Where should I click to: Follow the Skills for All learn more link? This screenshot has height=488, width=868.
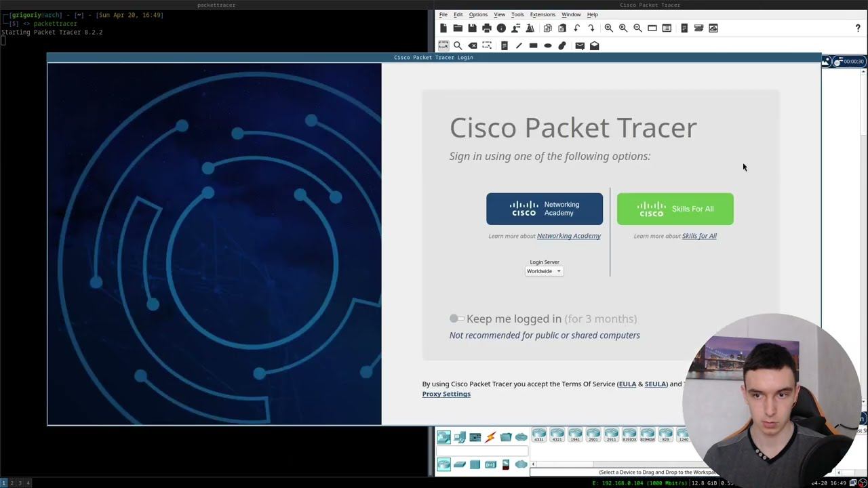pos(699,236)
